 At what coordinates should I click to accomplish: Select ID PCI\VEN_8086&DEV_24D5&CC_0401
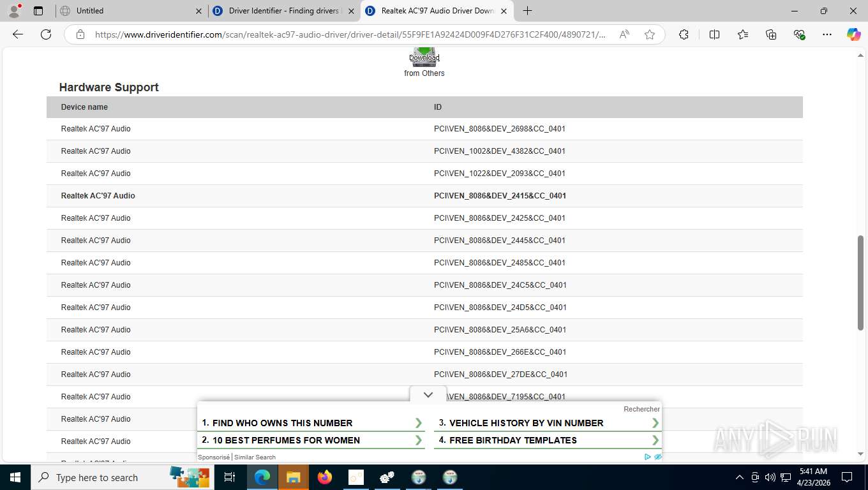[x=500, y=308]
